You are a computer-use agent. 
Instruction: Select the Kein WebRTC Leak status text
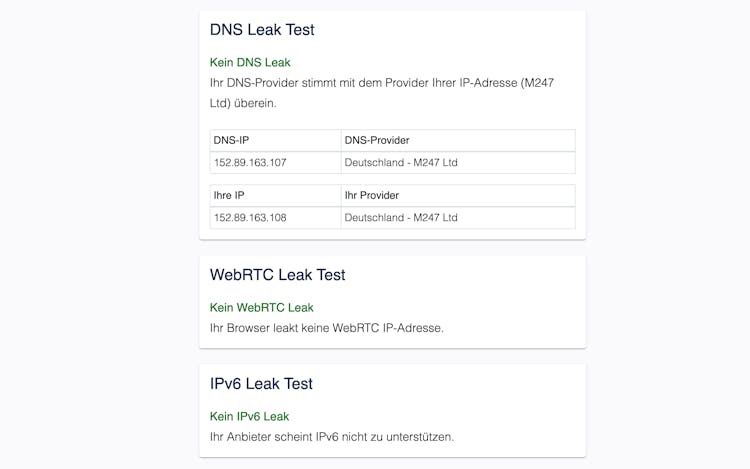coord(262,307)
